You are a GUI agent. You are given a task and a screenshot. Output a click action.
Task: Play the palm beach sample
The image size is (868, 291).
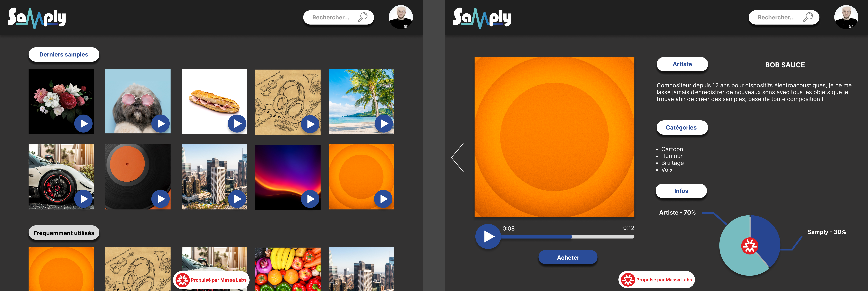384,124
